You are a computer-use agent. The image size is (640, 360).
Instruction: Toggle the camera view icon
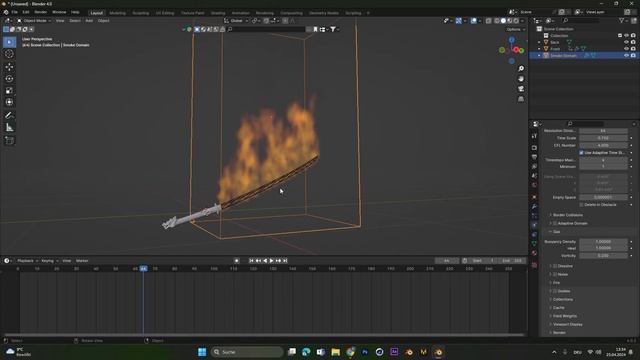click(521, 89)
